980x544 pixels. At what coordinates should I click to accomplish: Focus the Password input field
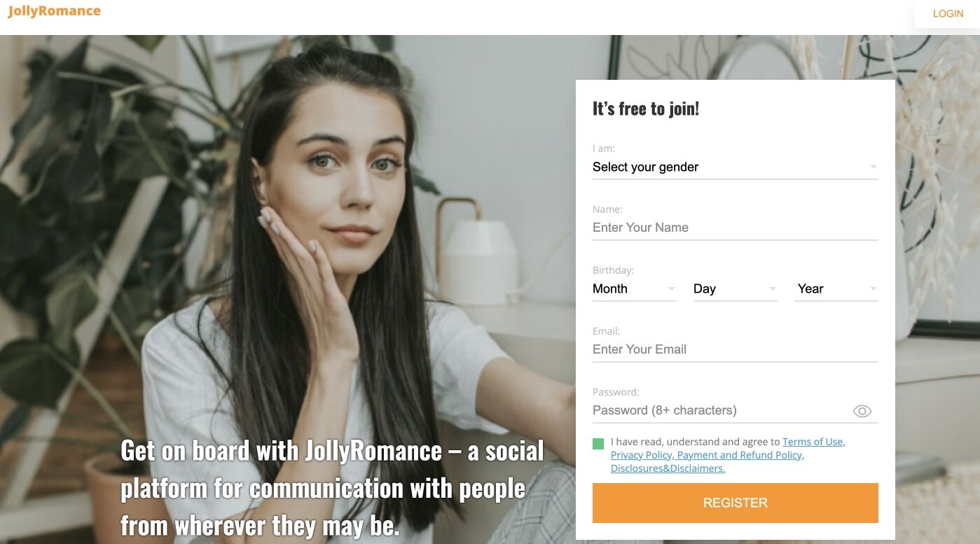pos(720,411)
